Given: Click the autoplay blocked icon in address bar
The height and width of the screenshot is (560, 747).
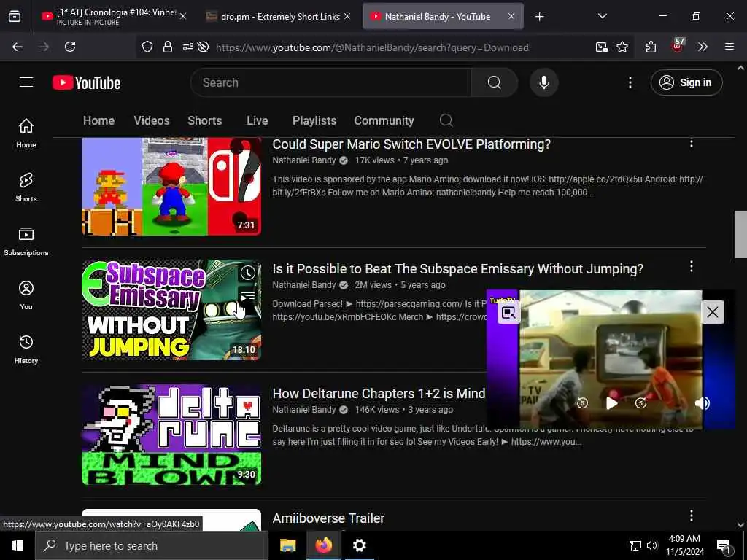Looking at the screenshot, I should [204, 47].
